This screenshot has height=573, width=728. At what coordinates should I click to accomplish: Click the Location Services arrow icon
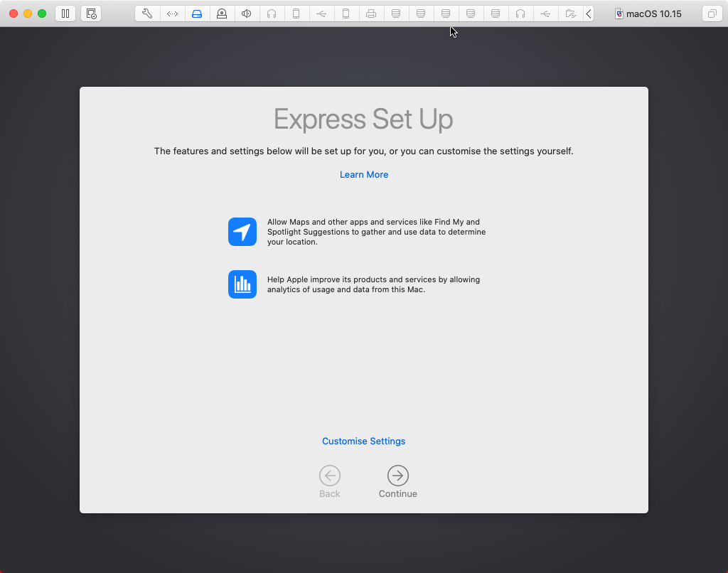click(x=242, y=232)
